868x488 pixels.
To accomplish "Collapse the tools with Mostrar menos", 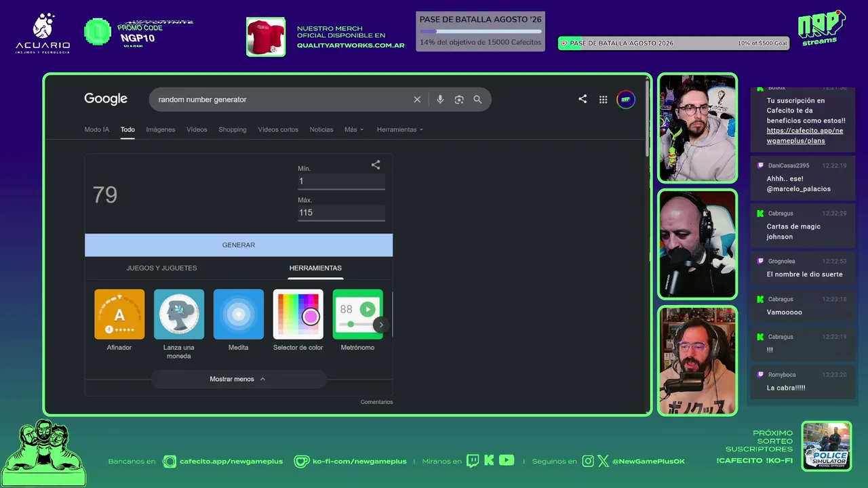I will click(238, 379).
